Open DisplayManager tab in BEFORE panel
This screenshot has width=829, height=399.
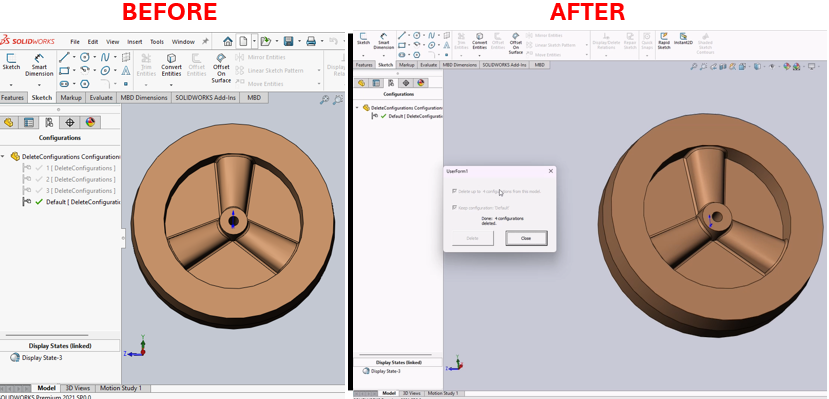pos(90,123)
